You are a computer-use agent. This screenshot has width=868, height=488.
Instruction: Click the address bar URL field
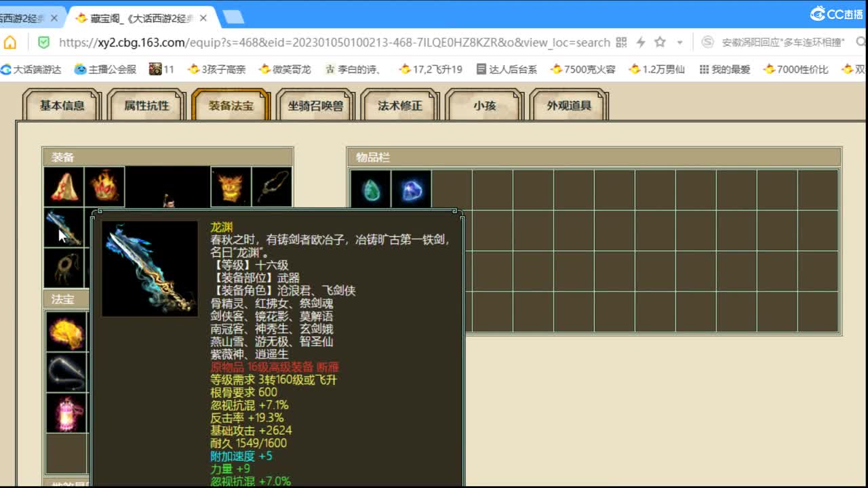[334, 42]
